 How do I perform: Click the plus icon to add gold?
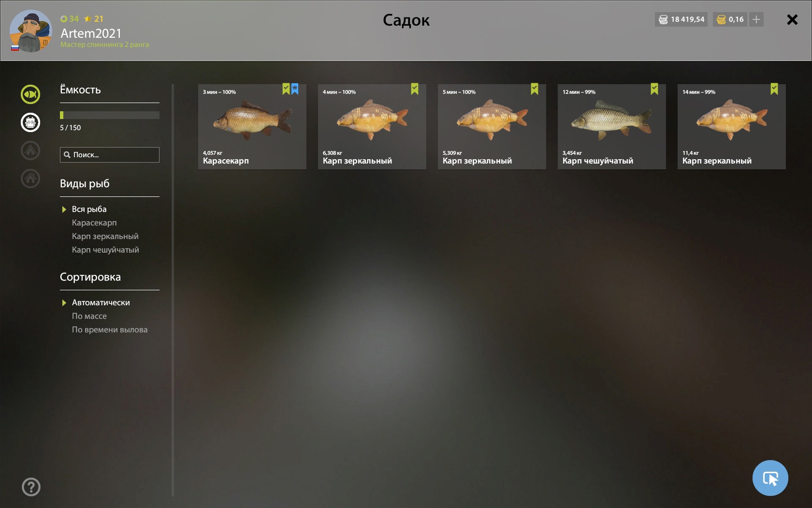pos(756,19)
